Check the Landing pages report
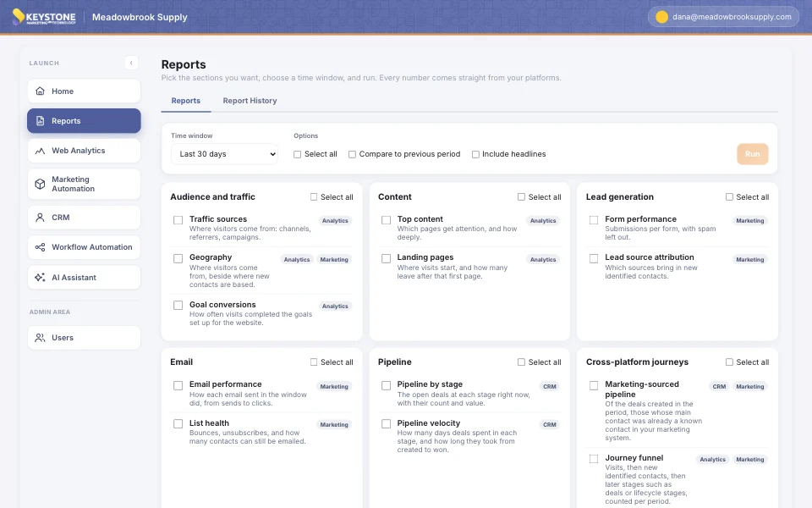This screenshot has width=812, height=508. coord(386,259)
